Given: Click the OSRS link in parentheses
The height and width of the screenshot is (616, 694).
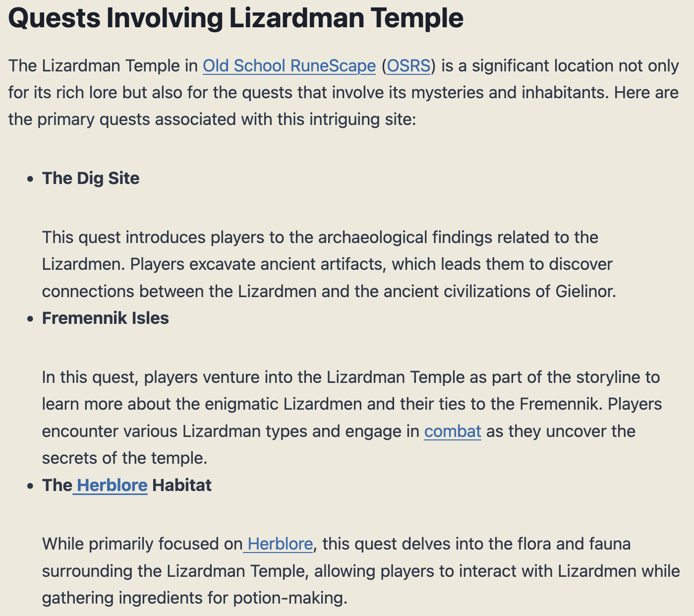Looking at the screenshot, I should (408, 66).
